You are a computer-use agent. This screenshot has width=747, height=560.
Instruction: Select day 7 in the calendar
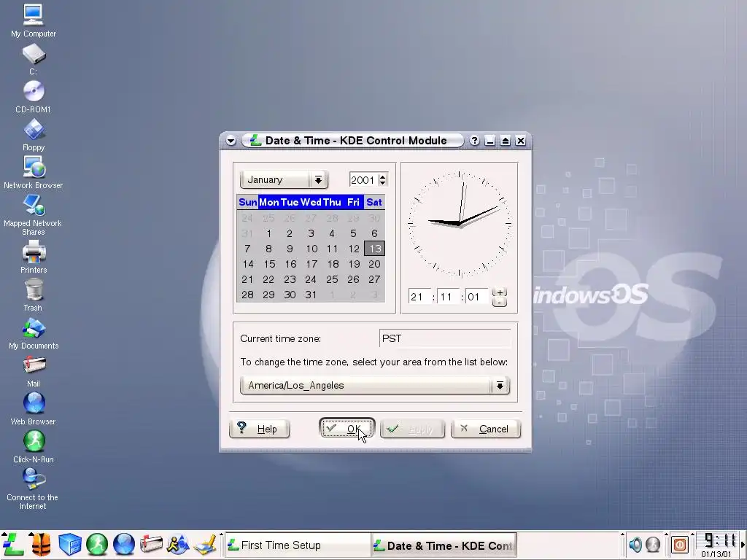pos(248,249)
